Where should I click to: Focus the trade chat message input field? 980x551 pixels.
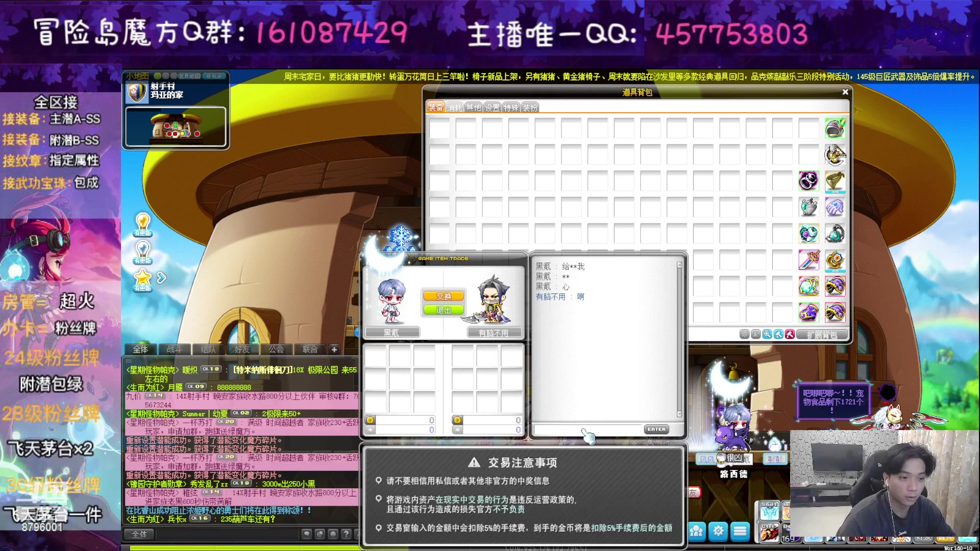pos(588,430)
